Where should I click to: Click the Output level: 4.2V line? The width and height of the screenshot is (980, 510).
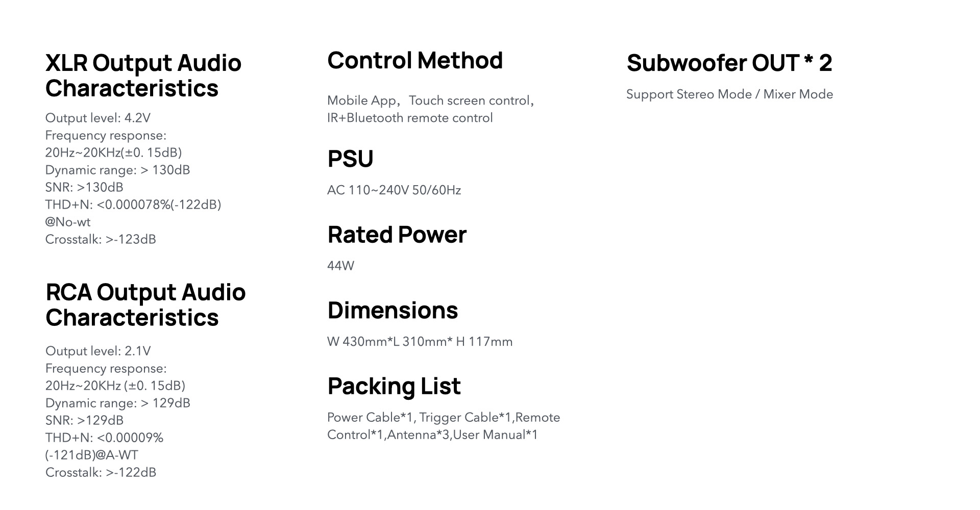98,118
